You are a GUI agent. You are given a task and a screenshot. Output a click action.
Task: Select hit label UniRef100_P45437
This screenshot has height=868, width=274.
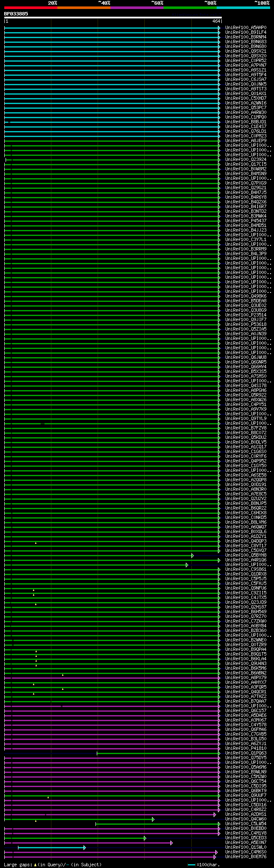246,221
